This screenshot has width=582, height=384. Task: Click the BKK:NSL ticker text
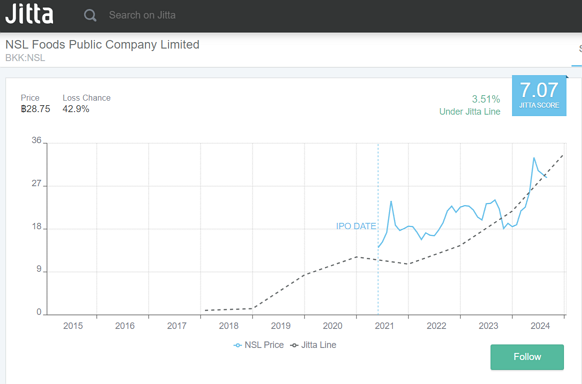point(25,58)
